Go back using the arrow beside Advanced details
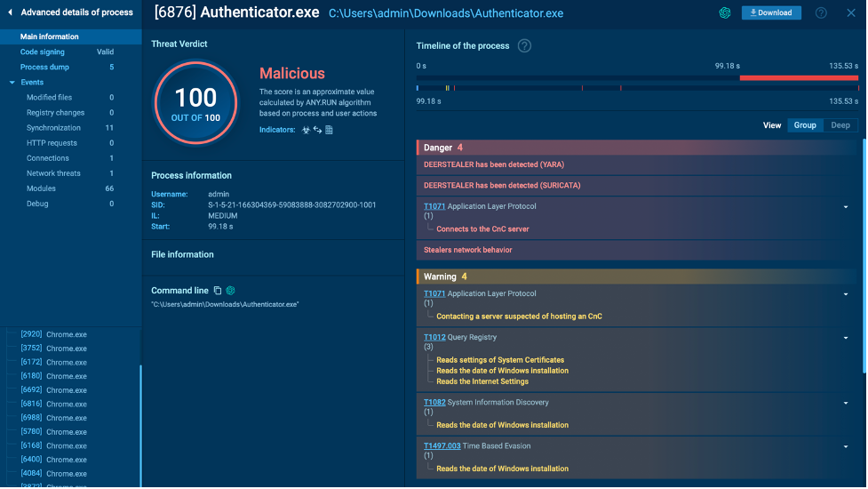 (10, 12)
